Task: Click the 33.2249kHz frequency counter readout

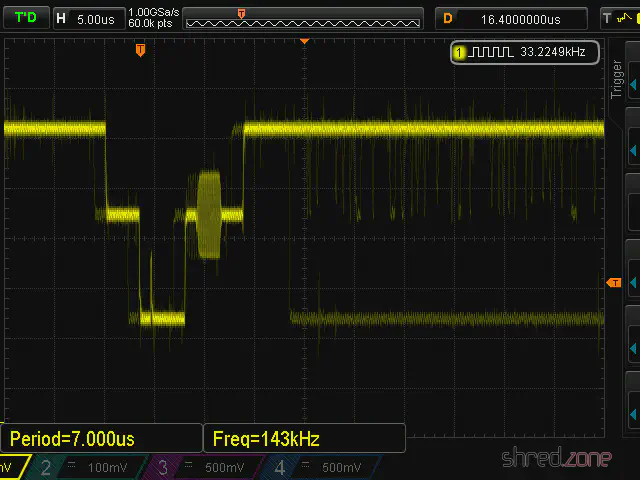Action: (x=552, y=52)
